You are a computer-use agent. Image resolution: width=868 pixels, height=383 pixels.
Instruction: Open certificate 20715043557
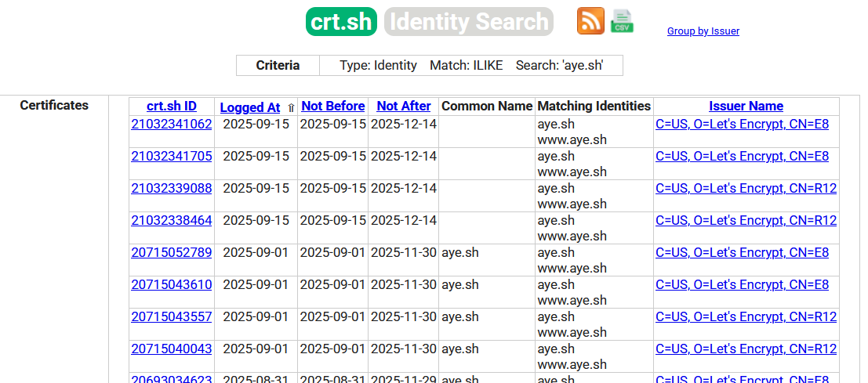click(x=172, y=316)
